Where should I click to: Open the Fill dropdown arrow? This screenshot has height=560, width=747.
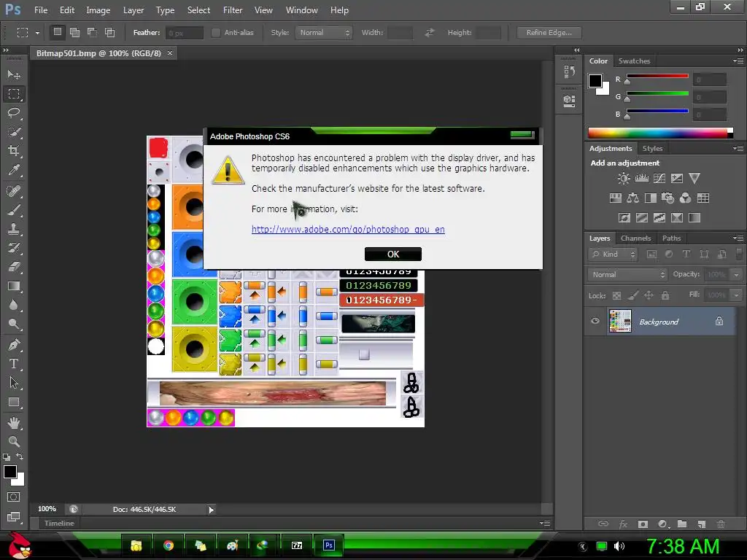737,295
